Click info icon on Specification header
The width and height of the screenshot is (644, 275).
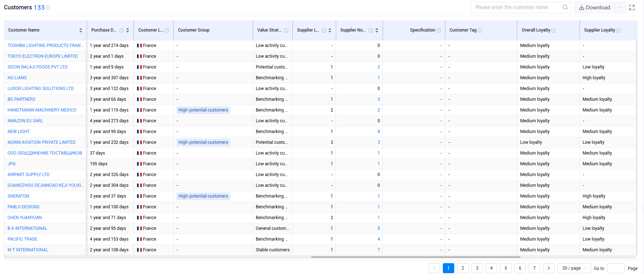click(x=439, y=30)
